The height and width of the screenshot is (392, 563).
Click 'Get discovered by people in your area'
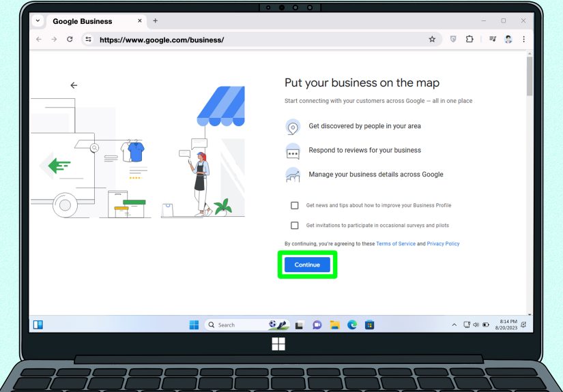(364, 126)
